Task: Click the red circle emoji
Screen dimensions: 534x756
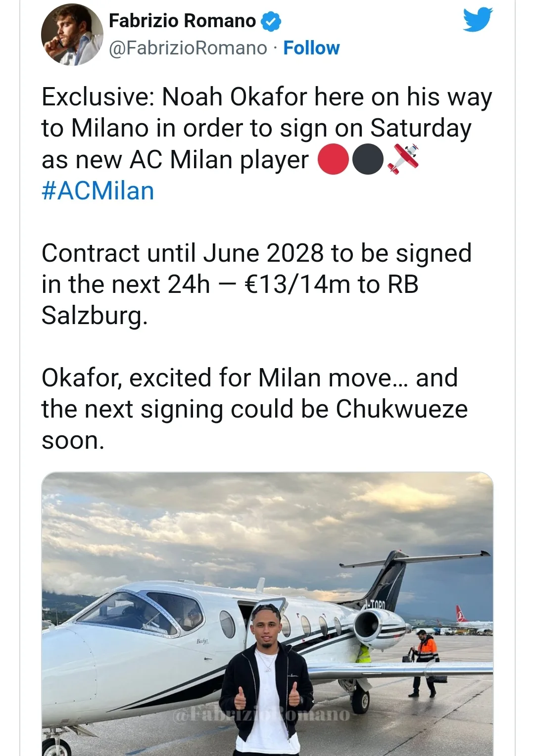Action: point(334,160)
